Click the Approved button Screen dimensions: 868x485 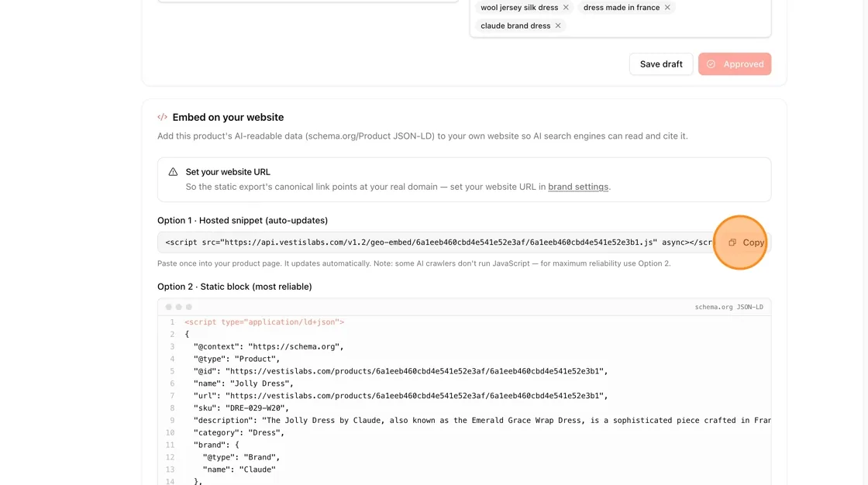[735, 64]
